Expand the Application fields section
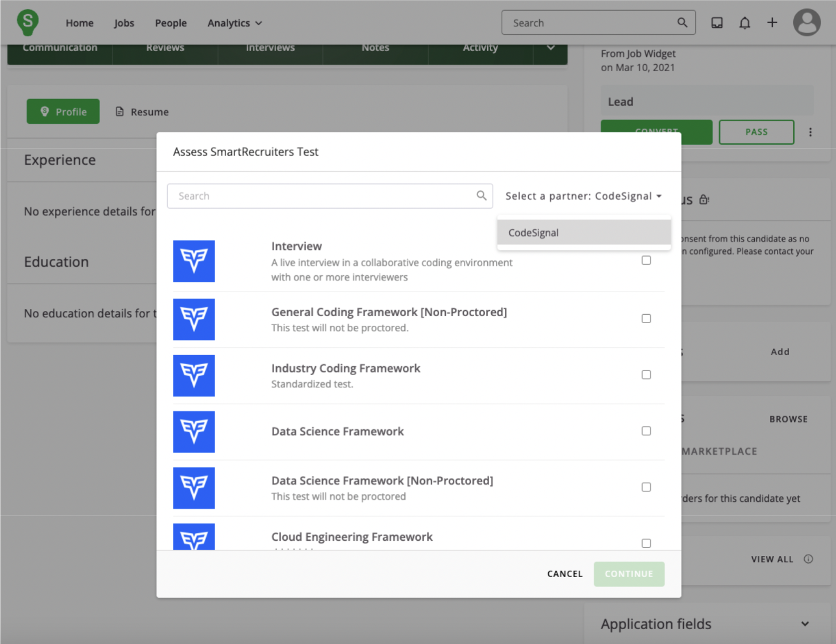This screenshot has height=644, width=836. pyautogui.click(x=805, y=624)
